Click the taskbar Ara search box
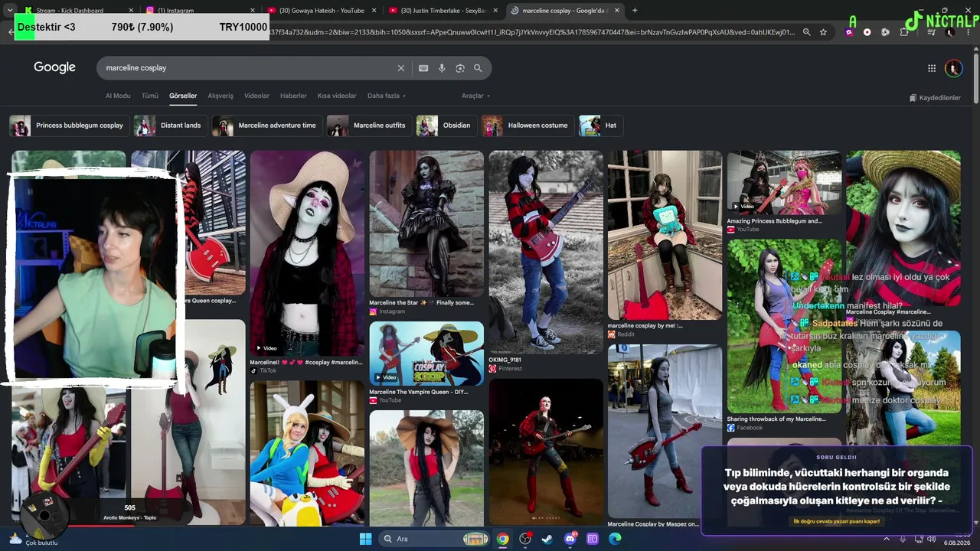Viewport: 980px width, 551px height. pos(433,539)
